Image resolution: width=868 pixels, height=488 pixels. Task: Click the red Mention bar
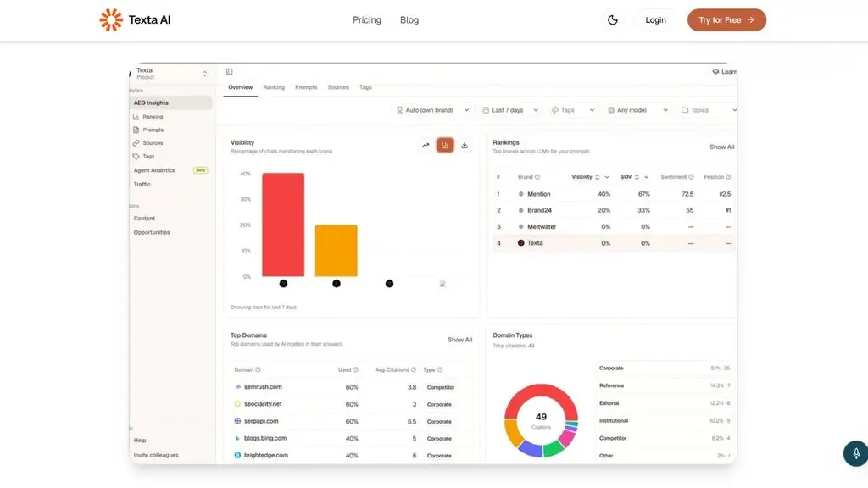pos(283,225)
